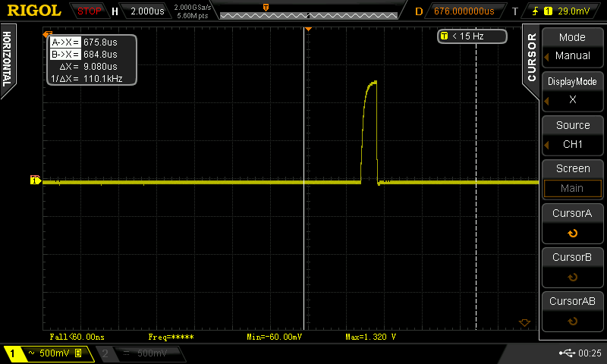
Task: Toggle the STOP run status indicator
Action: 90,11
